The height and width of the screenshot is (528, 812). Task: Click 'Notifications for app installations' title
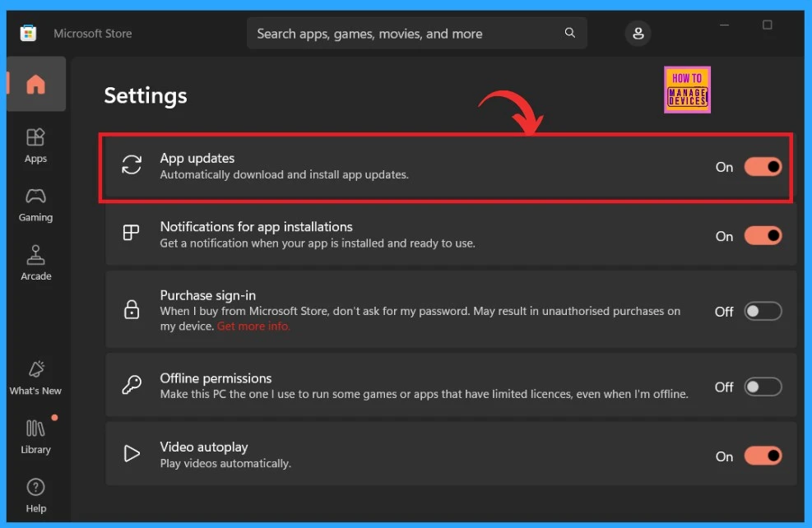tap(257, 227)
